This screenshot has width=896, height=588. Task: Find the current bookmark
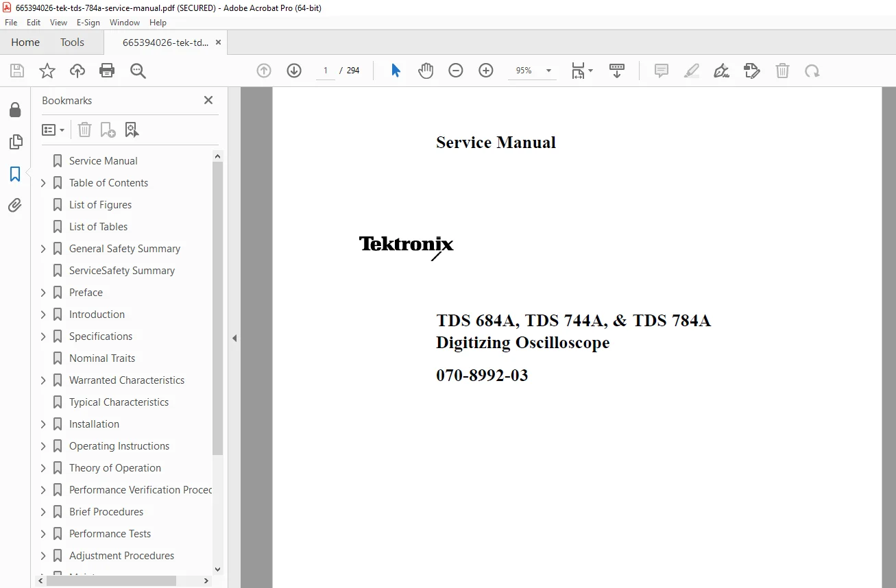(132, 130)
